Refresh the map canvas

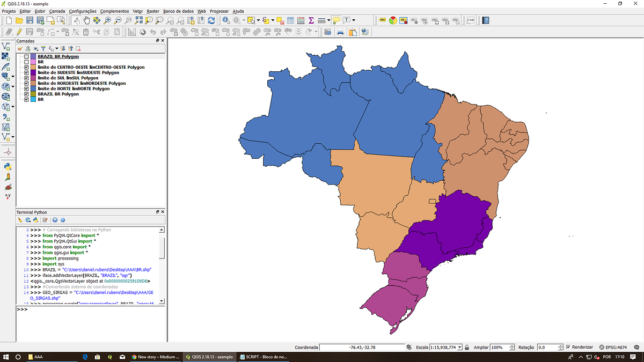click(210, 20)
